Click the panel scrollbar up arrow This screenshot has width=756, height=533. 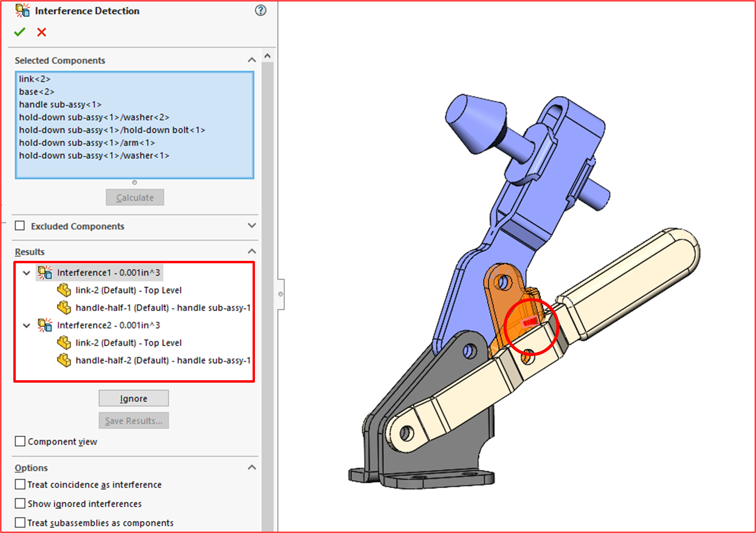pos(268,56)
